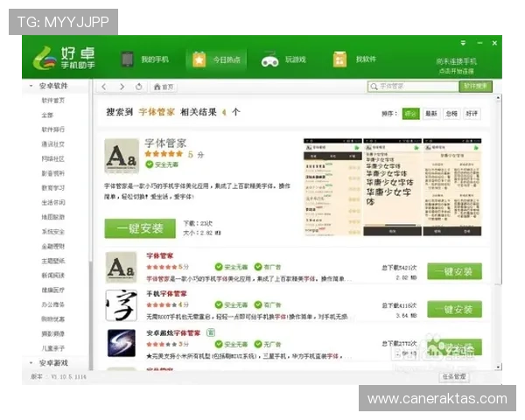Open 生活休闲 category
Viewport: 525px width, 420px height.
(52, 202)
